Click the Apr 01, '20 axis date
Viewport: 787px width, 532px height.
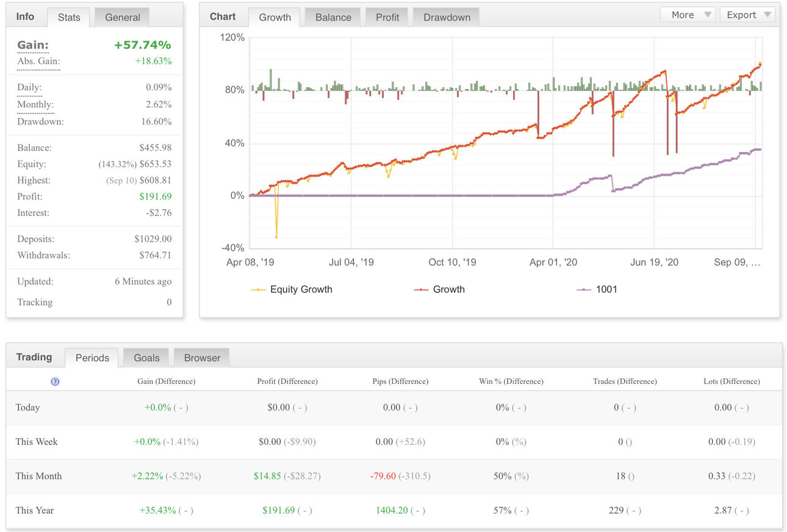tap(553, 262)
